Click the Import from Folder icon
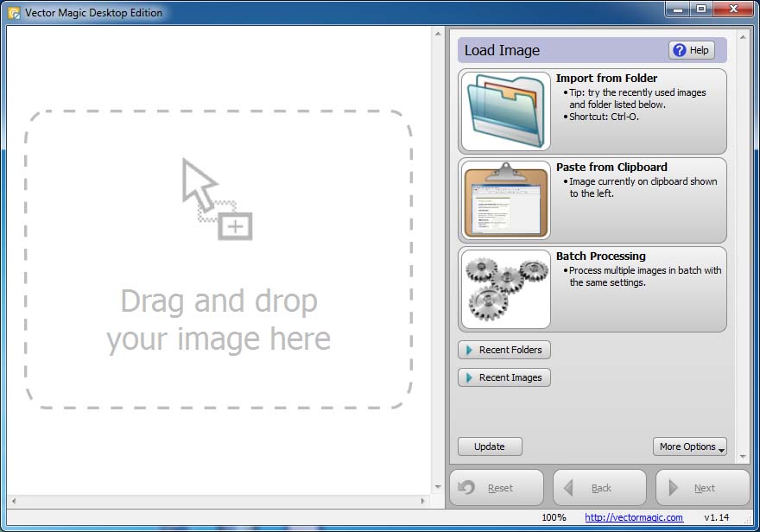The image size is (760, 532). (506, 111)
